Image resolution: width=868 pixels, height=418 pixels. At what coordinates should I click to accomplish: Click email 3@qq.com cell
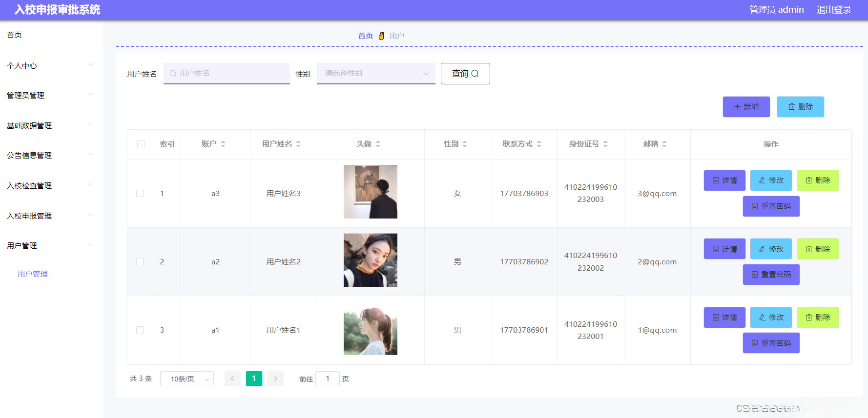657,194
